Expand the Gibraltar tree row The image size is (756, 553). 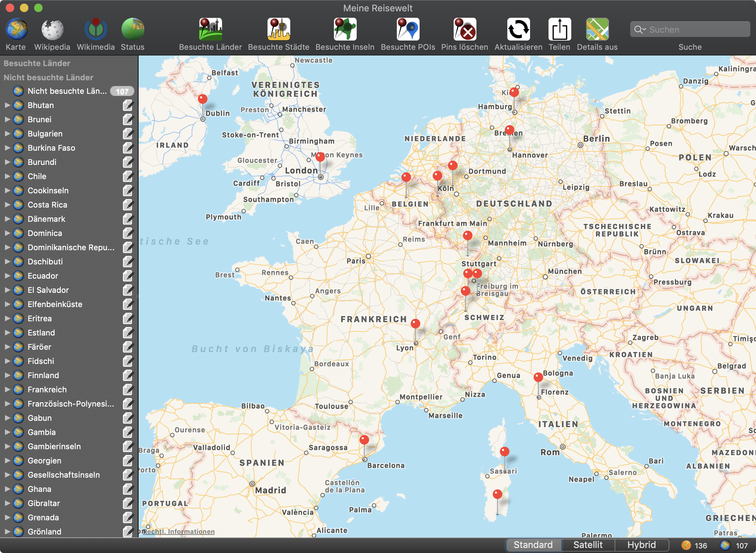(x=7, y=503)
